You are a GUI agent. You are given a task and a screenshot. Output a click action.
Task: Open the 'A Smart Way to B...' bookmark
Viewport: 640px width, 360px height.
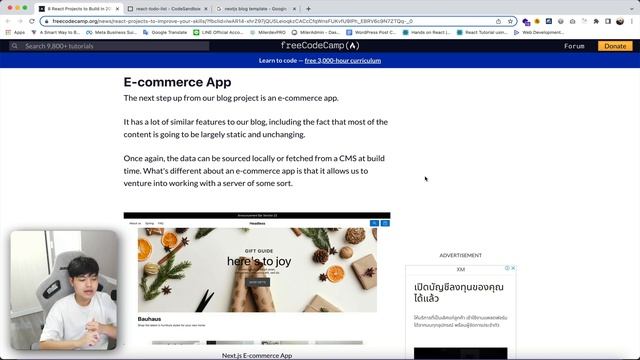point(56,32)
